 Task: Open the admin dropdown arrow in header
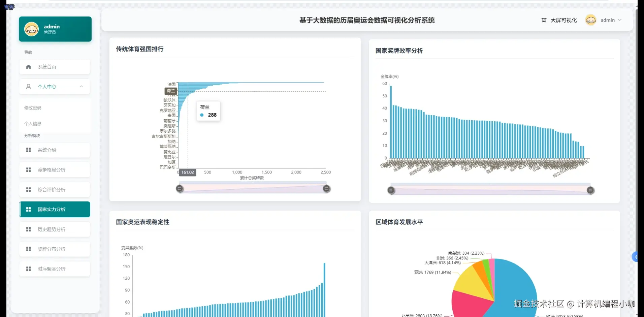pyautogui.click(x=620, y=20)
